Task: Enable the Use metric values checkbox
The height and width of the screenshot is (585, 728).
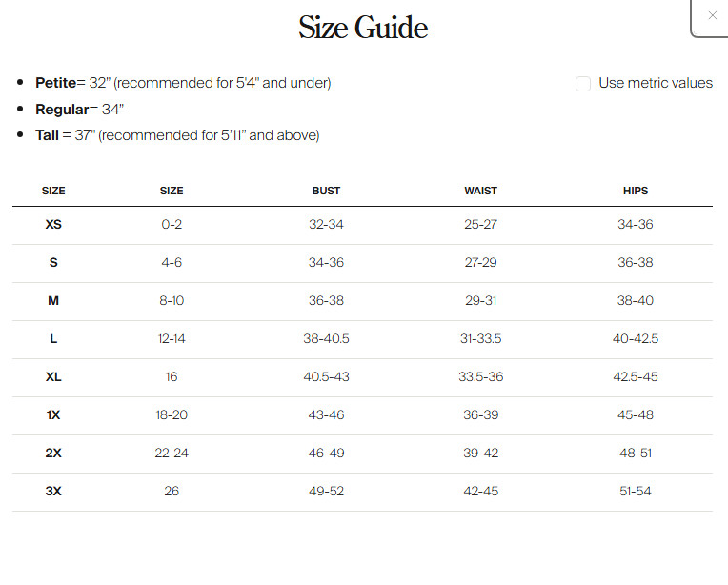Action: [583, 84]
